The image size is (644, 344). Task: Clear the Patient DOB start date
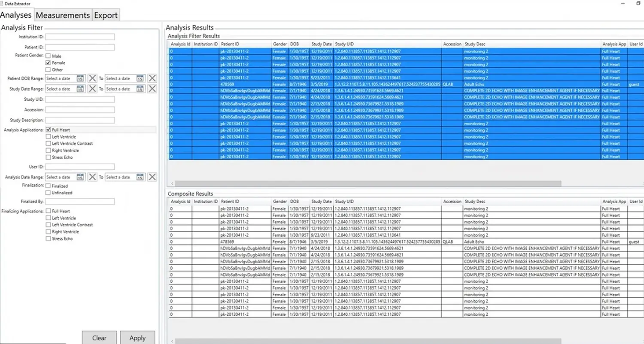pos(92,78)
